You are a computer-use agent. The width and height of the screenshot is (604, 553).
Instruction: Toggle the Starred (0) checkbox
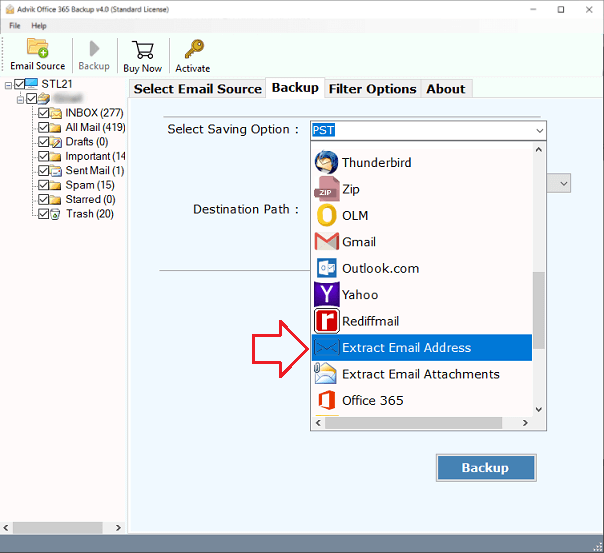[x=44, y=199]
